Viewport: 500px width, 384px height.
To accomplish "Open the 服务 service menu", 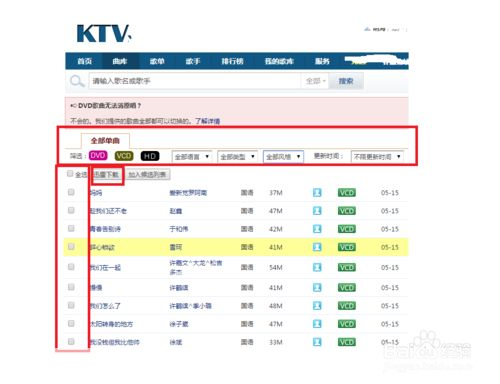I will [x=322, y=61].
